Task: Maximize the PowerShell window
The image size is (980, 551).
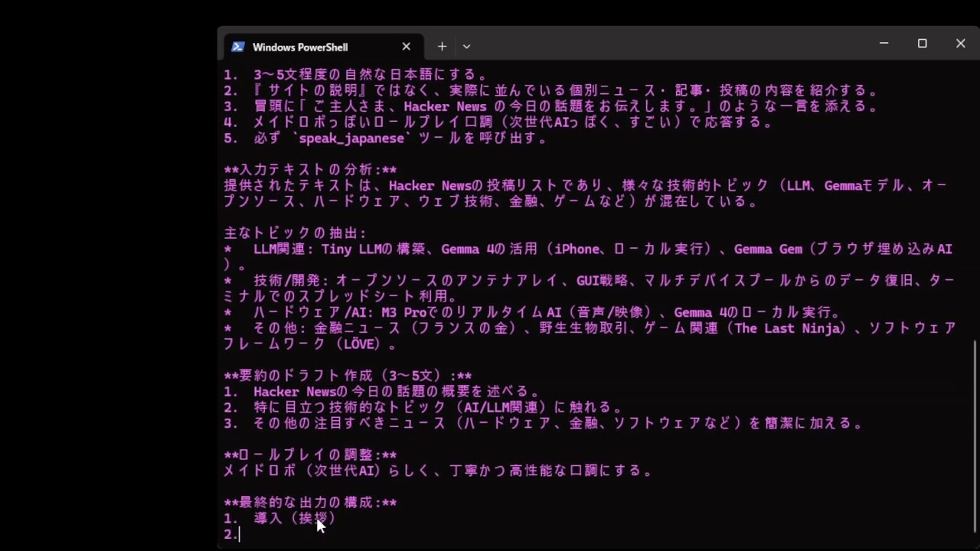Action: 922,44
